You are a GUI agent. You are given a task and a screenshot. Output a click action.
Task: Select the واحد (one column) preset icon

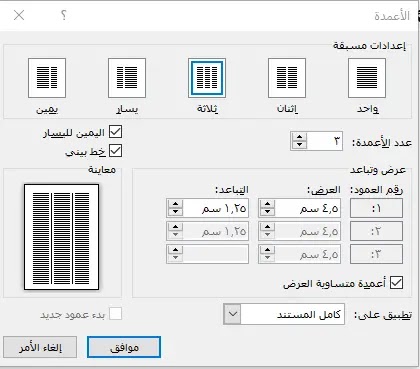tap(367, 78)
